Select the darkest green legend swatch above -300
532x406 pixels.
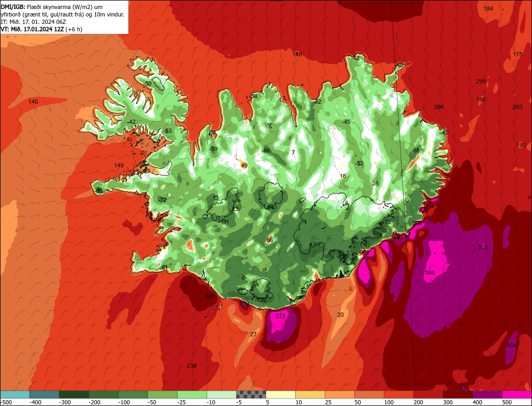point(73,394)
